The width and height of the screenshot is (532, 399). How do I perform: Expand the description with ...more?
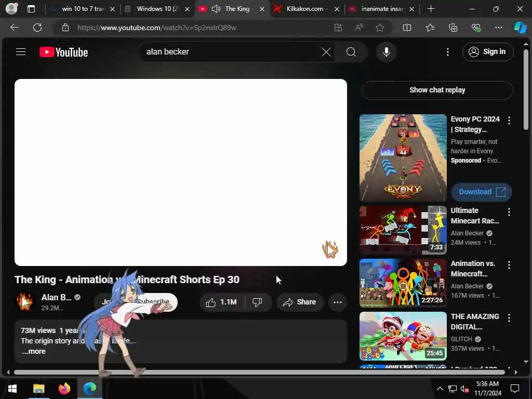point(34,352)
